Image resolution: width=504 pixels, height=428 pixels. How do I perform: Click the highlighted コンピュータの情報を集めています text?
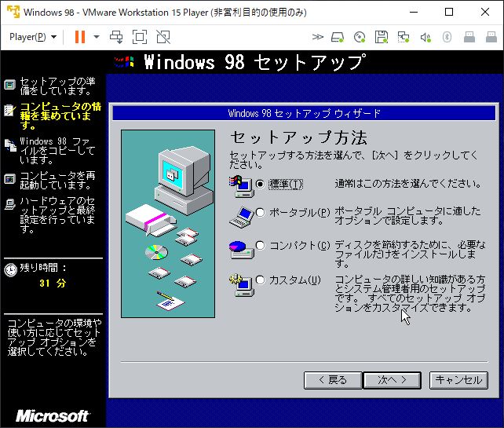pyautogui.click(x=60, y=115)
